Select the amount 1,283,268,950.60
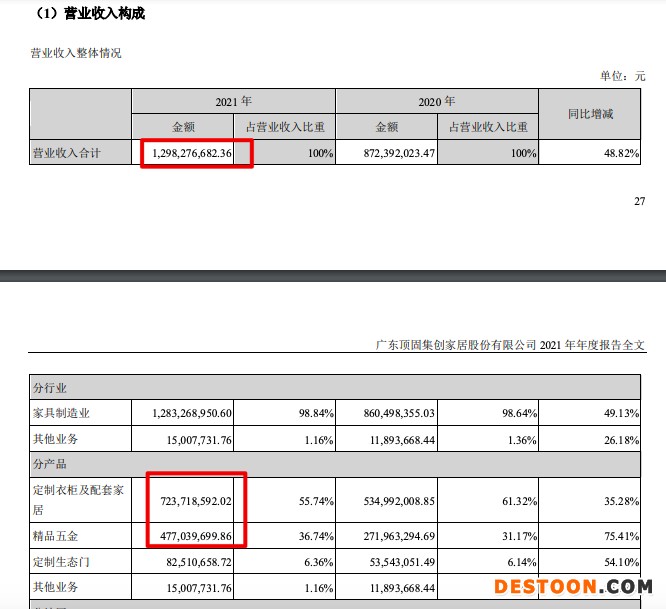The width and height of the screenshot is (666, 609). 192,413
